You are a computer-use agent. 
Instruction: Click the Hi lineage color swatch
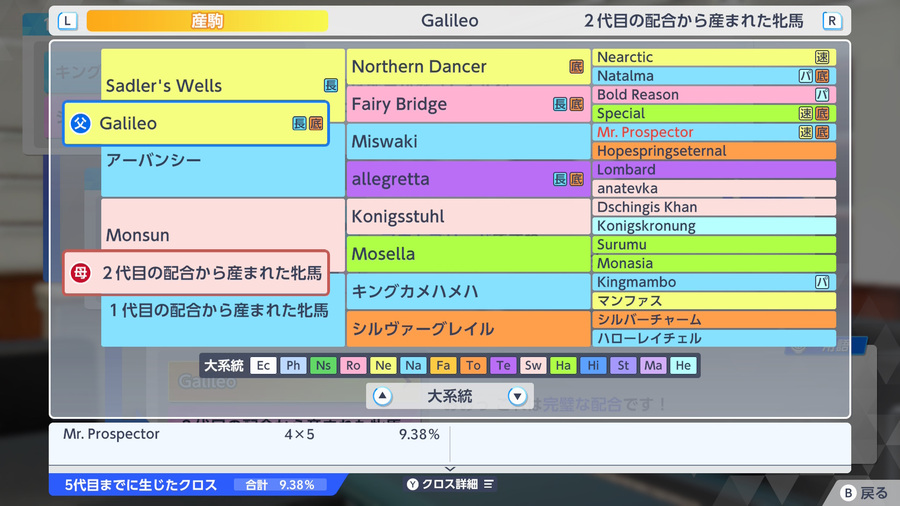593,365
